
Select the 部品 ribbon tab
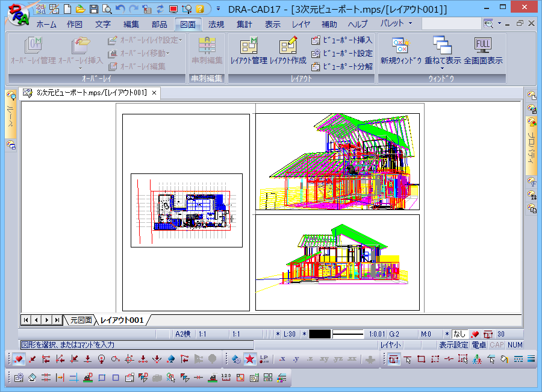click(x=160, y=24)
